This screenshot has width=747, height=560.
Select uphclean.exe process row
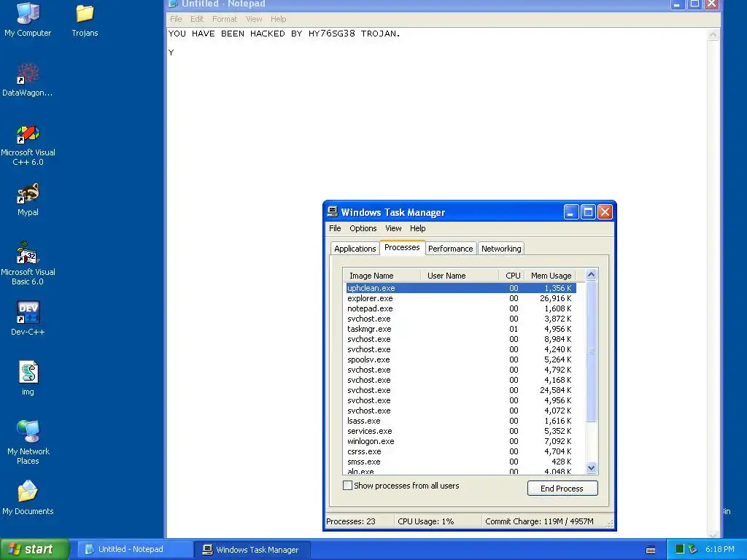point(461,288)
